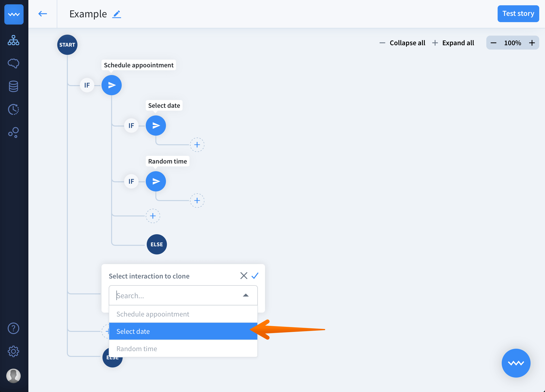Click the Test story button

point(518,14)
